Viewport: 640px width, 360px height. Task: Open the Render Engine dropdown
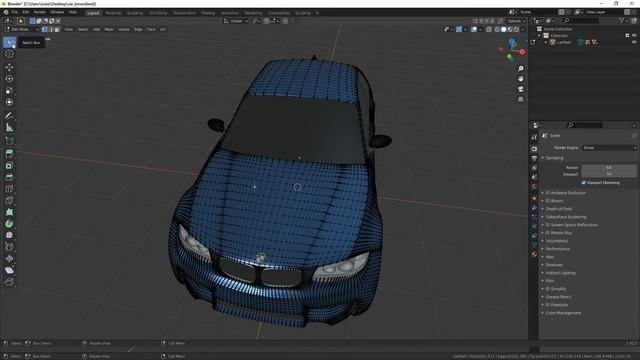[x=609, y=148]
